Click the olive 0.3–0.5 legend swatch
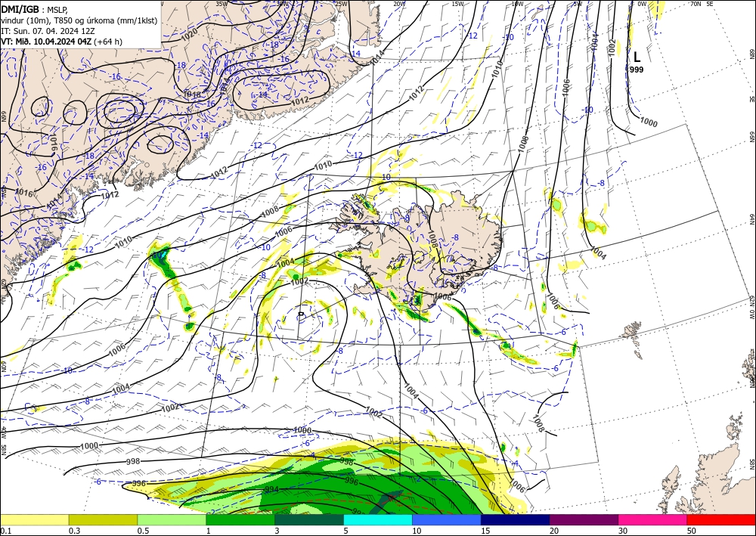Screen dimensions: 756x536 [x=103, y=519]
